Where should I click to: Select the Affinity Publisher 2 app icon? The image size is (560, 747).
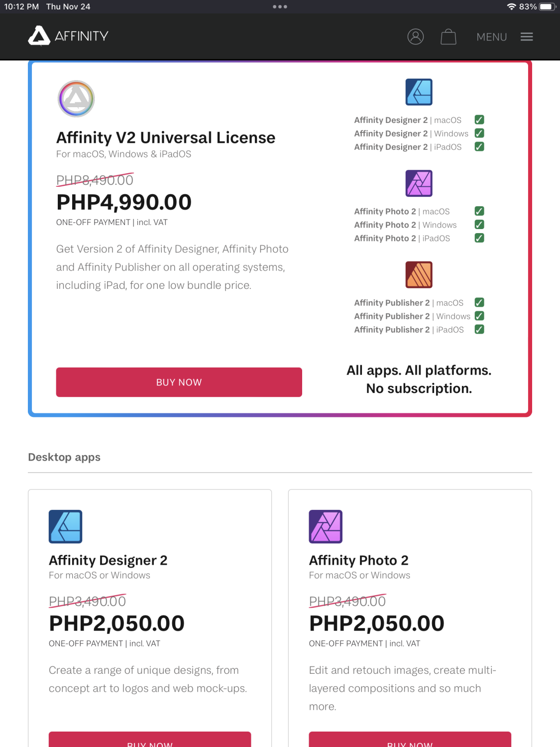pyautogui.click(x=419, y=274)
